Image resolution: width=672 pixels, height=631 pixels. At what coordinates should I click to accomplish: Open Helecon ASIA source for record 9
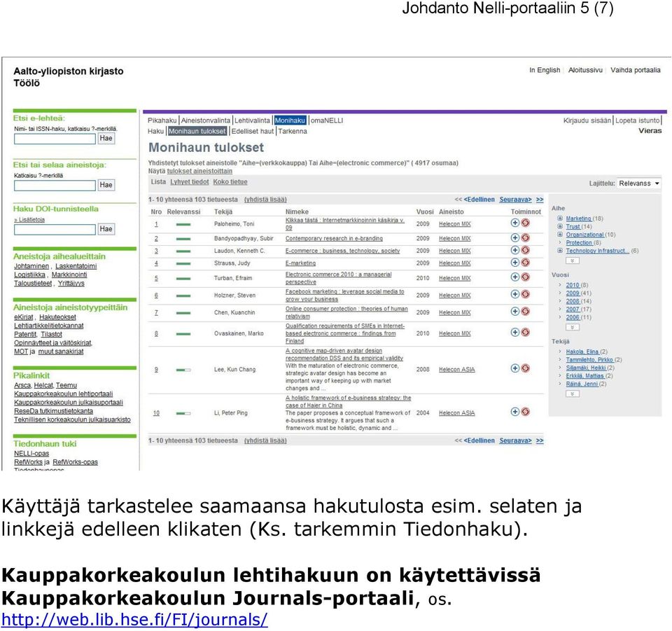click(457, 370)
